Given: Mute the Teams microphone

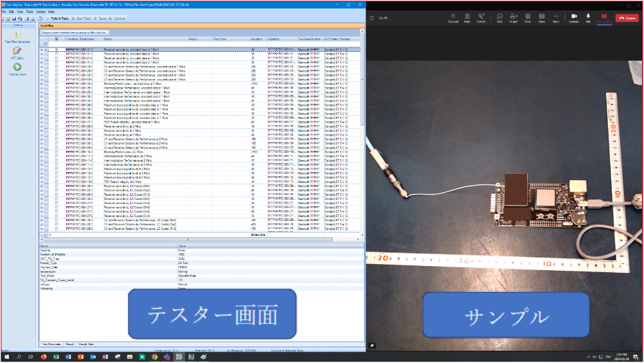Looking at the screenshot, I should point(588,17).
